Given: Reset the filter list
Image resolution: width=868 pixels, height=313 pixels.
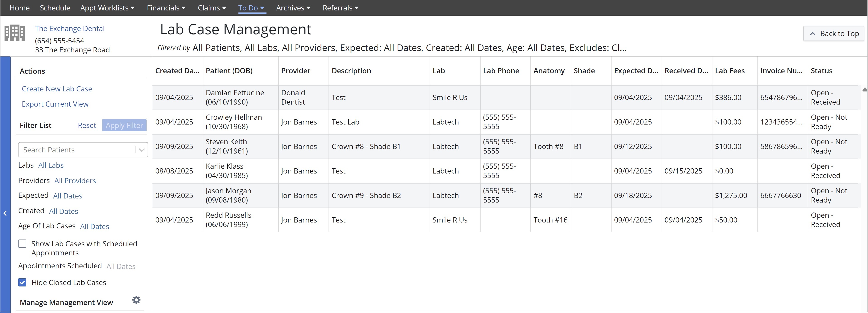Looking at the screenshot, I should pos(87,125).
